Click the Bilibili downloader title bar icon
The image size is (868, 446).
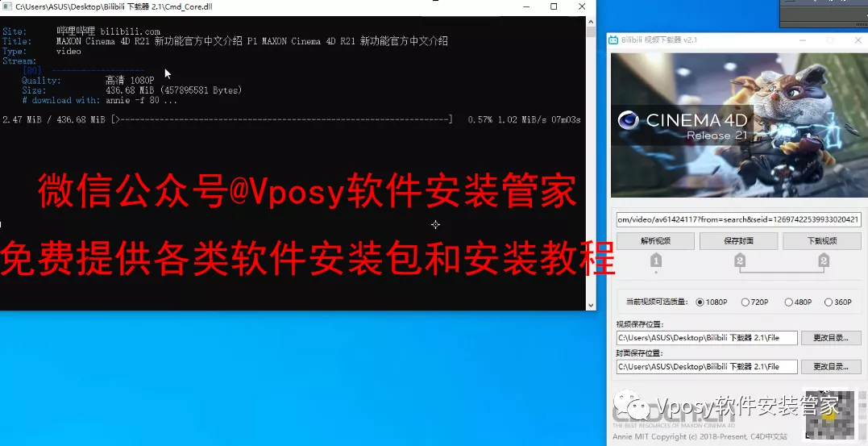613,40
